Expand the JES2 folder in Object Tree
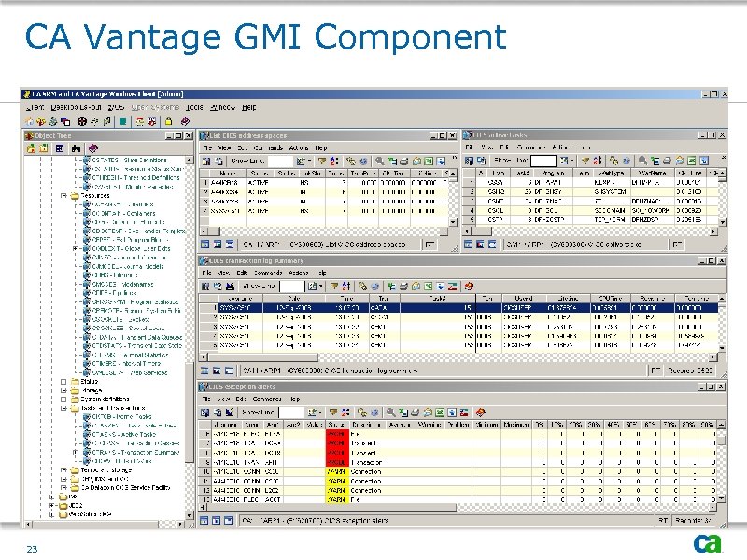The width and height of the screenshot is (747, 560). (x=52, y=506)
